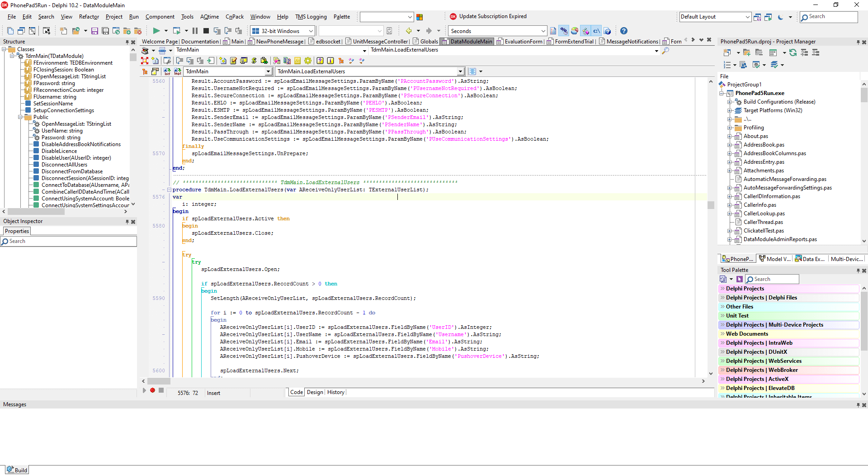
Task: Click the Save Desktop layout icon
Action: 757,17
